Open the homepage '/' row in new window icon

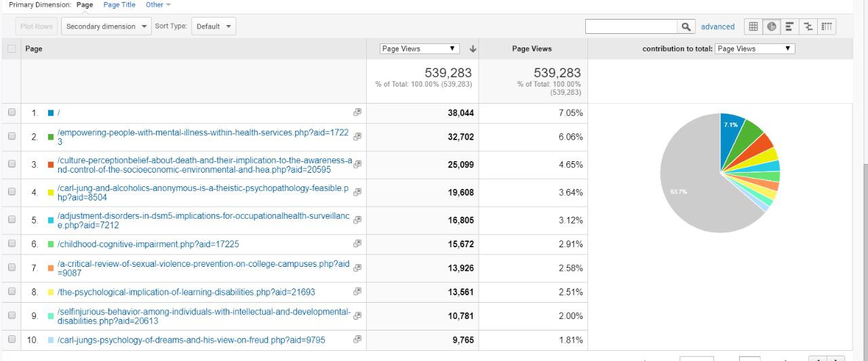(x=357, y=112)
